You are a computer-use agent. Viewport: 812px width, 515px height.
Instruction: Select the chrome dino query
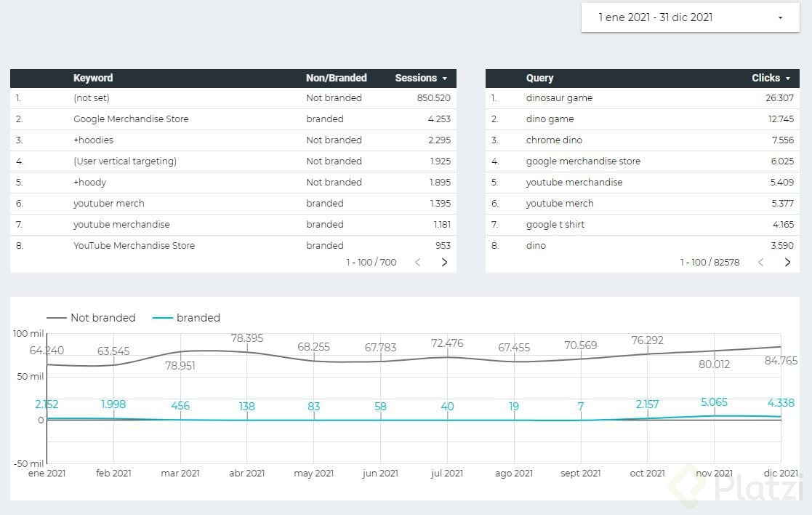554,140
